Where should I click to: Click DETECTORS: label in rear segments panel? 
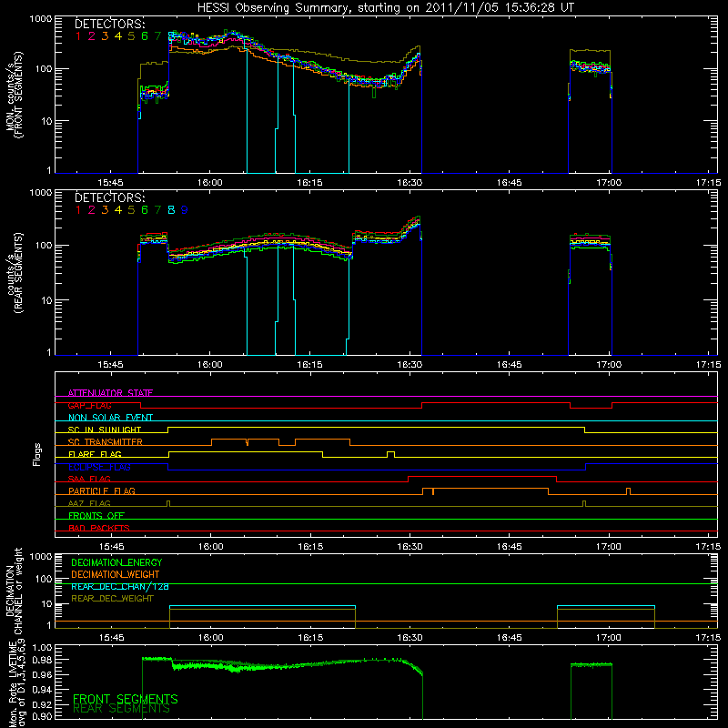click(109, 198)
